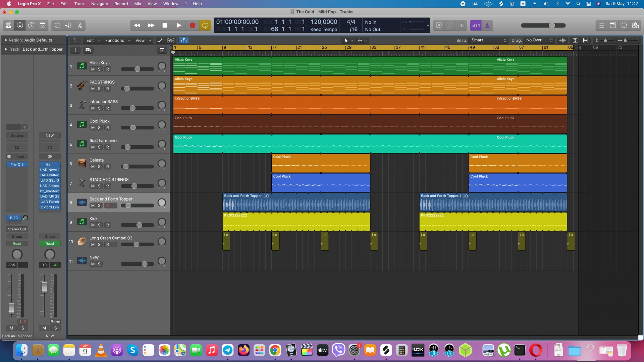The height and width of the screenshot is (362, 644).
Task: Click the tempo 120,0000 display
Action: [x=324, y=22]
